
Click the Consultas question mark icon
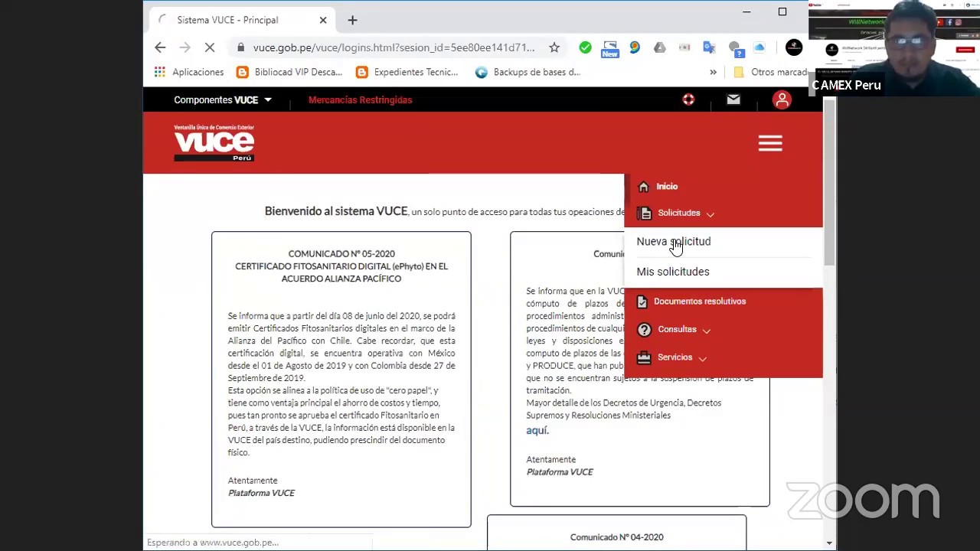pos(644,330)
